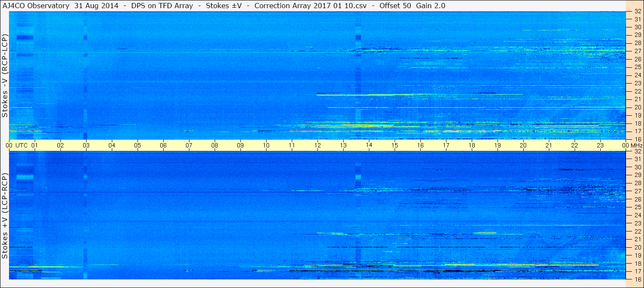
Task: Click the 17 MHz tick of the Stokes -V panel
Action: click(637, 131)
